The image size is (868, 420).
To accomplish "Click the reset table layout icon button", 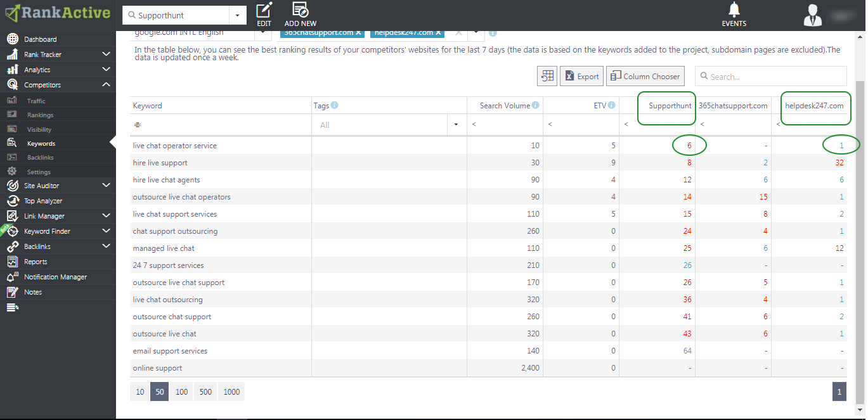I will pyautogui.click(x=547, y=76).
